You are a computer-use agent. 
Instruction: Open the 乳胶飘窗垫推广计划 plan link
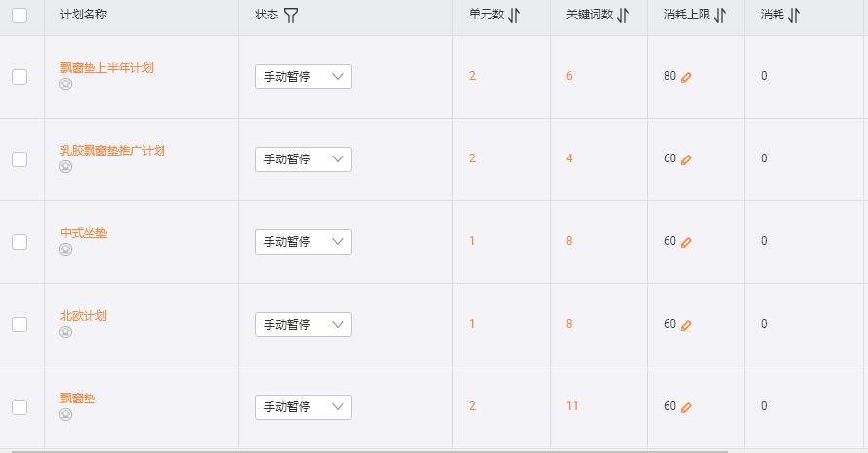[x=112, y=151]
